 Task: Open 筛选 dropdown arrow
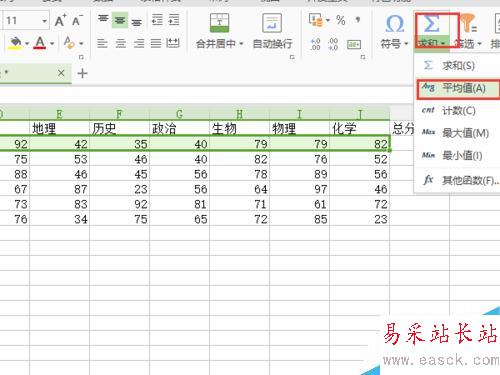tap(479, 44)
